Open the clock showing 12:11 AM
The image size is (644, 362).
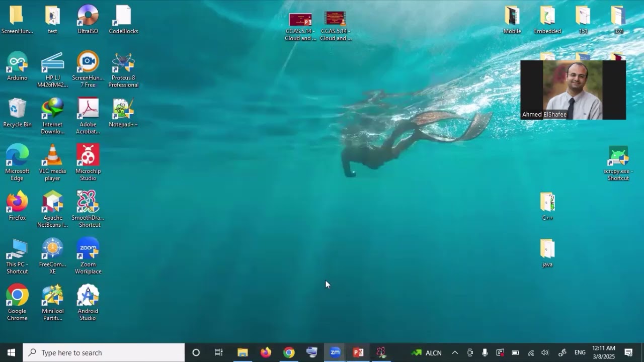click(604, 352)
